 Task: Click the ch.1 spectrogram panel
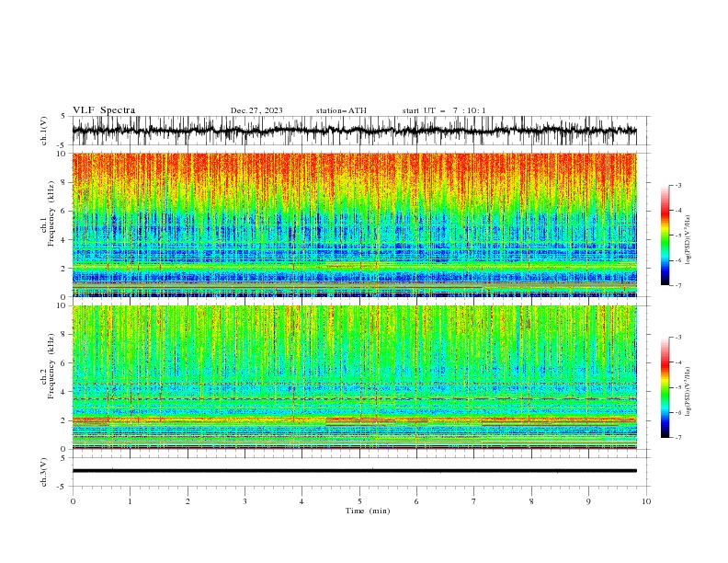click(x=354, y=224)
